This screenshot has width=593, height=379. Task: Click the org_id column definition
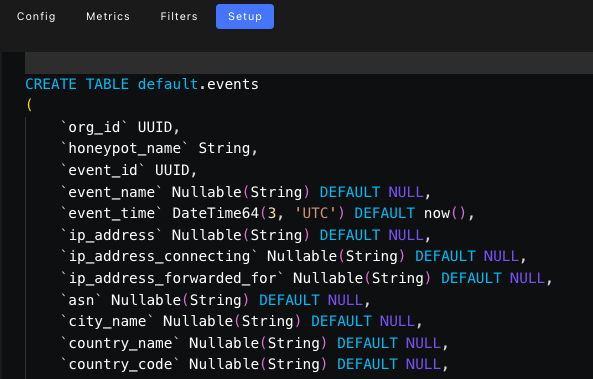120,127
